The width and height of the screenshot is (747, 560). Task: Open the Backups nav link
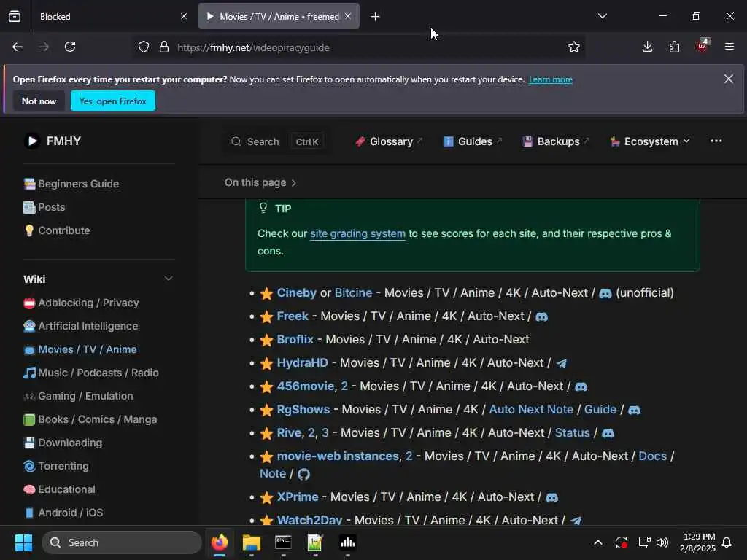(x=556, y=141)
